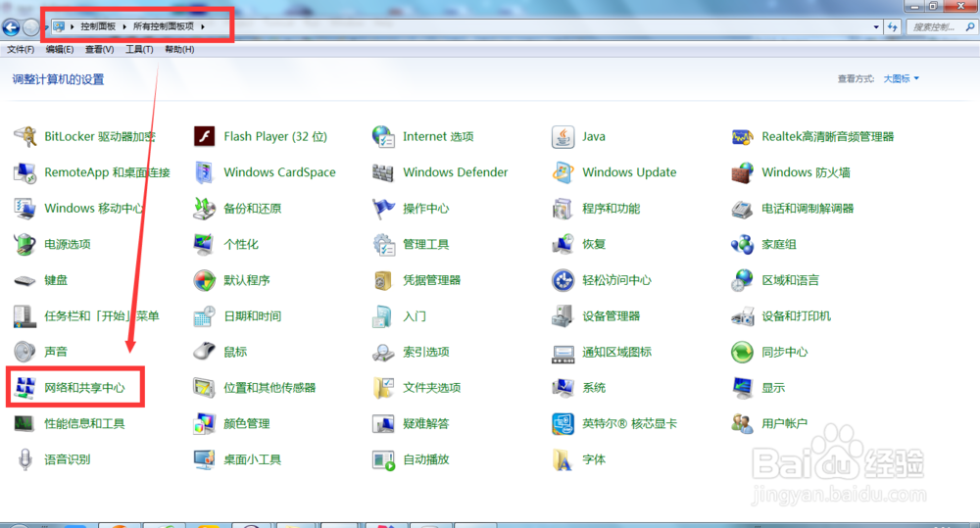Open the 字体 fonts folder icon
This screenshot has height=528, width=980.
563,459
